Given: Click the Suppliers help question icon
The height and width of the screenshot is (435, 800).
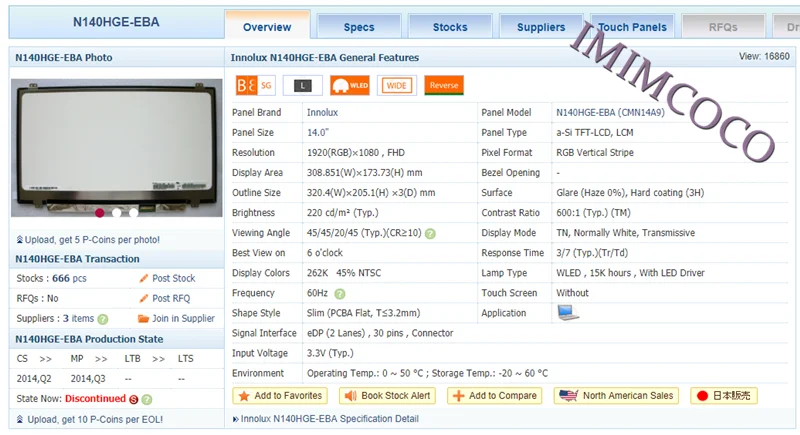Looking at the screenshot, I should tap(103, 319).
